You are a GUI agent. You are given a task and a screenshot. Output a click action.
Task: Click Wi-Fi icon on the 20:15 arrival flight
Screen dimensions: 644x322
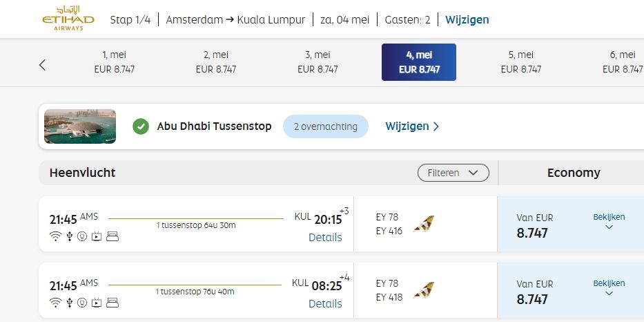pos(55,237)
